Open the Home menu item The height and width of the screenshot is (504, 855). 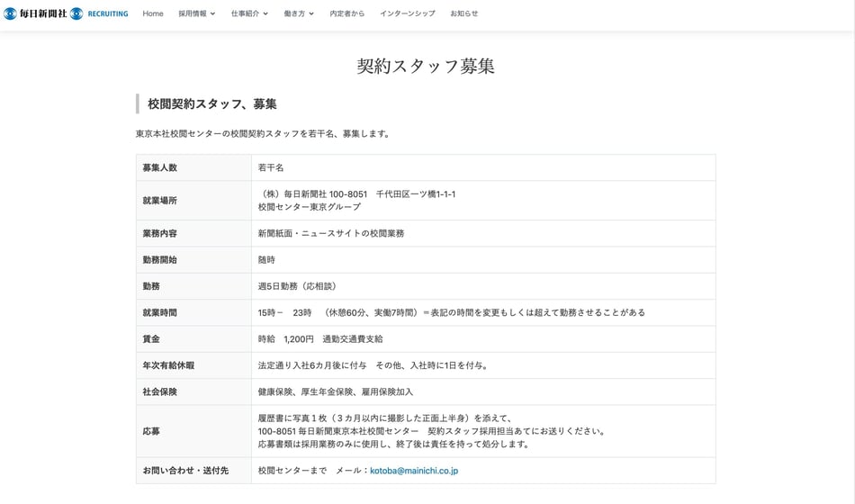click(153, 13)
